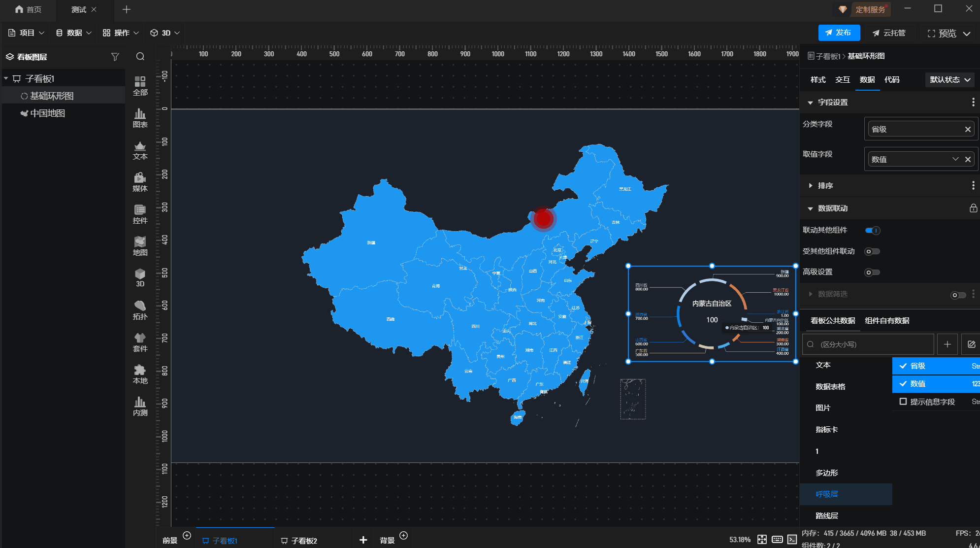Switch to the 样式 tab
980x548 pixels.
(x=818, y=80)
